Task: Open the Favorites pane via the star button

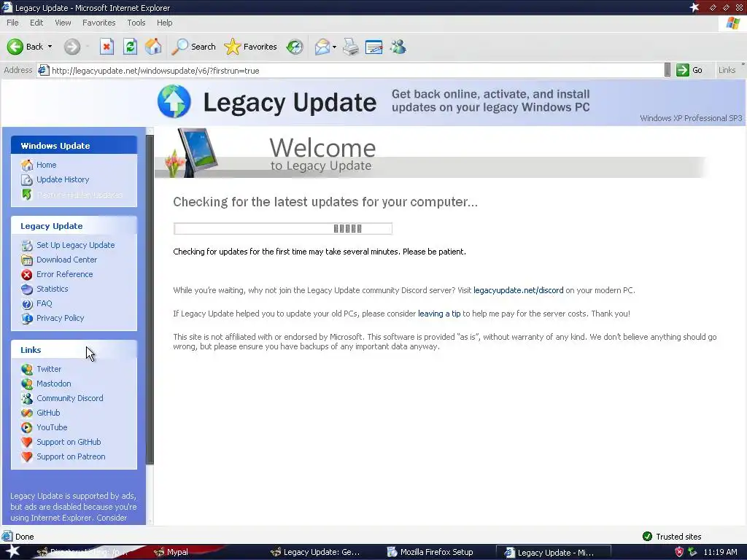Action: [251, 47]
